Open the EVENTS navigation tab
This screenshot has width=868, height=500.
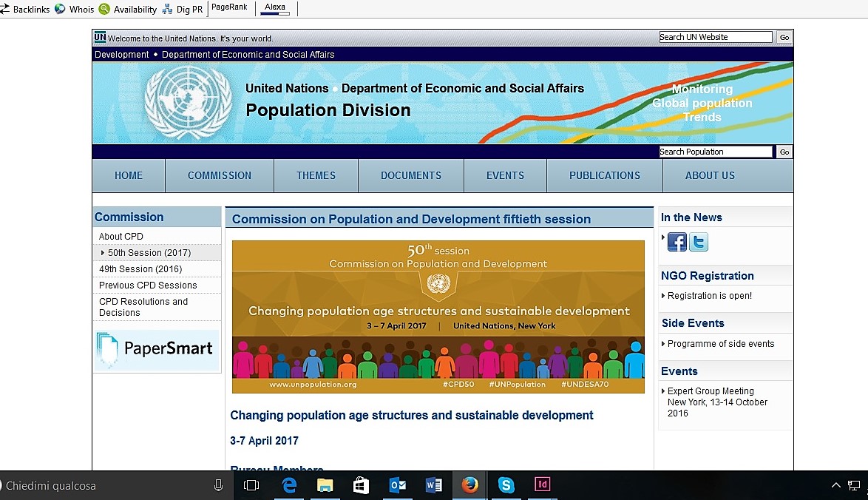coord(506,175)
